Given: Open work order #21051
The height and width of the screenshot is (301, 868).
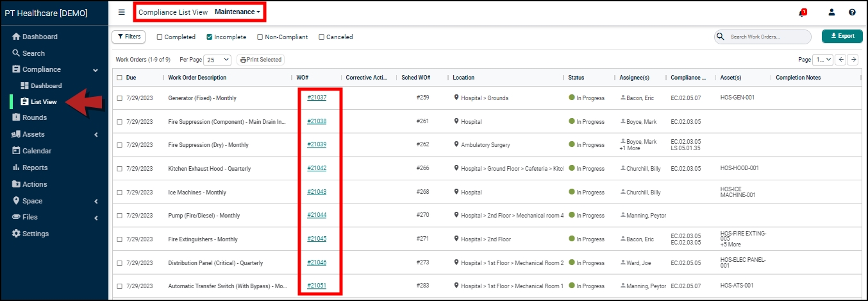Looking at the screenshot, I should 317,286.
